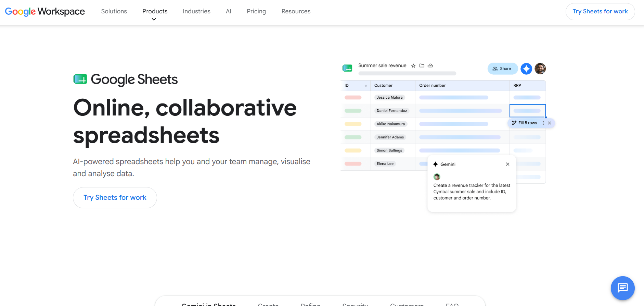Click the Sheets file icon in preview
Screen dimensions: 644x306
tap(348, 68)
